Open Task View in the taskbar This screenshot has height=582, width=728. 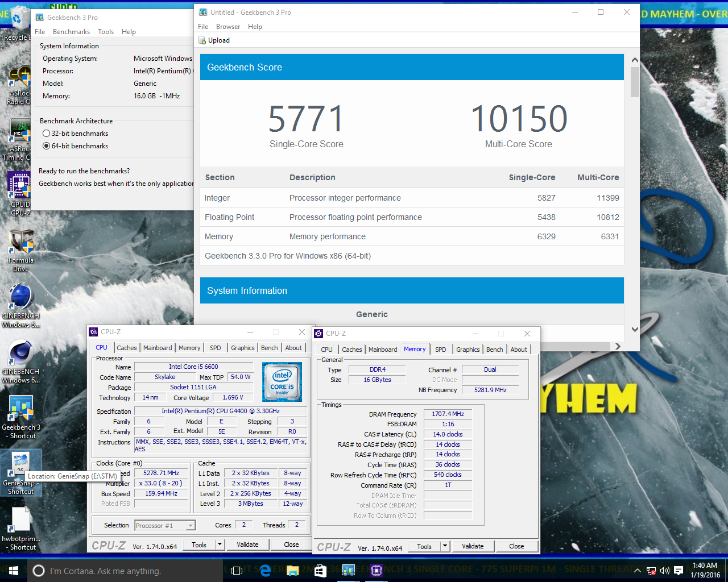click(237, 570)
